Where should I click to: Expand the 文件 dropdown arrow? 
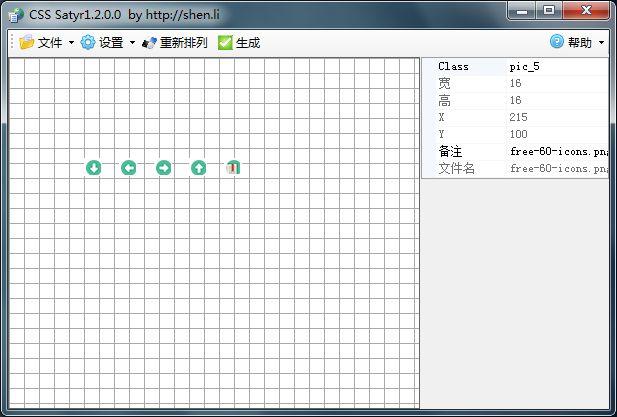pos(71,43)
